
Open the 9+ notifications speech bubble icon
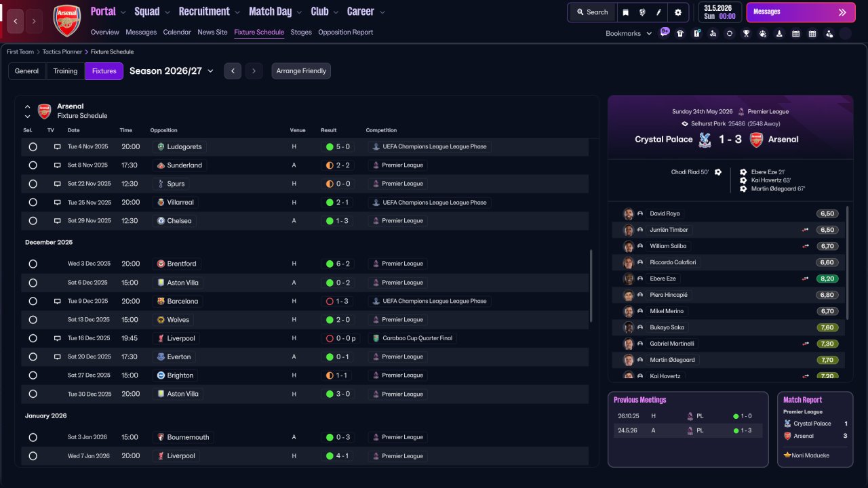(665, 32)
